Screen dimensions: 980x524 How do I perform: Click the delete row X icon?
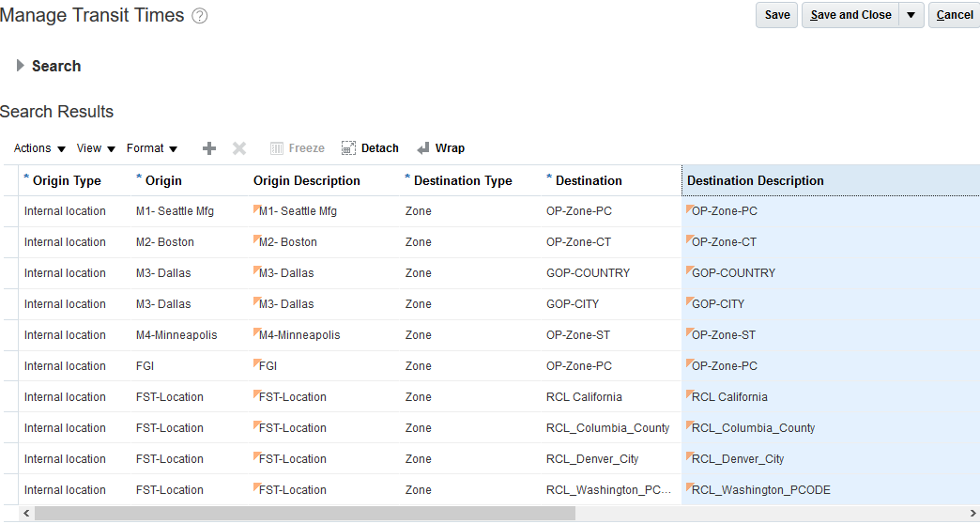coord(239,148)
